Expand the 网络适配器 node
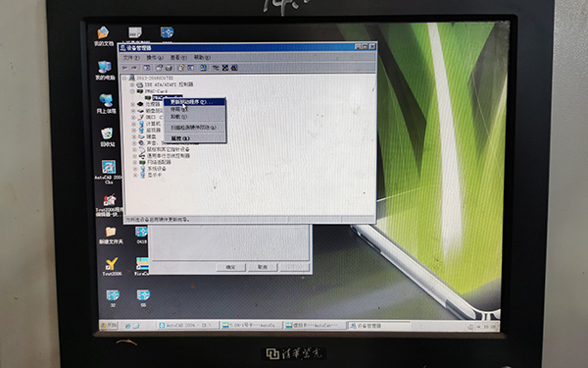The image size is (588, 368). pos(134,162)
